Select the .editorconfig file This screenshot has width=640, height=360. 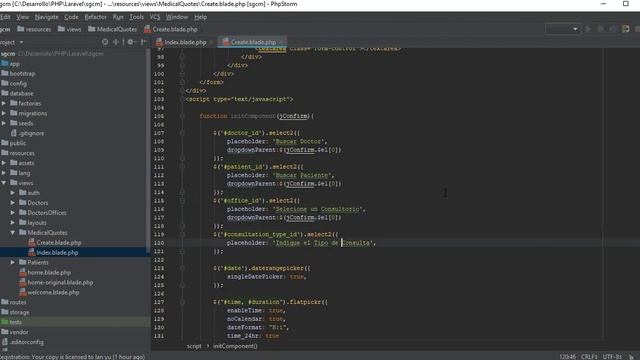22,342
